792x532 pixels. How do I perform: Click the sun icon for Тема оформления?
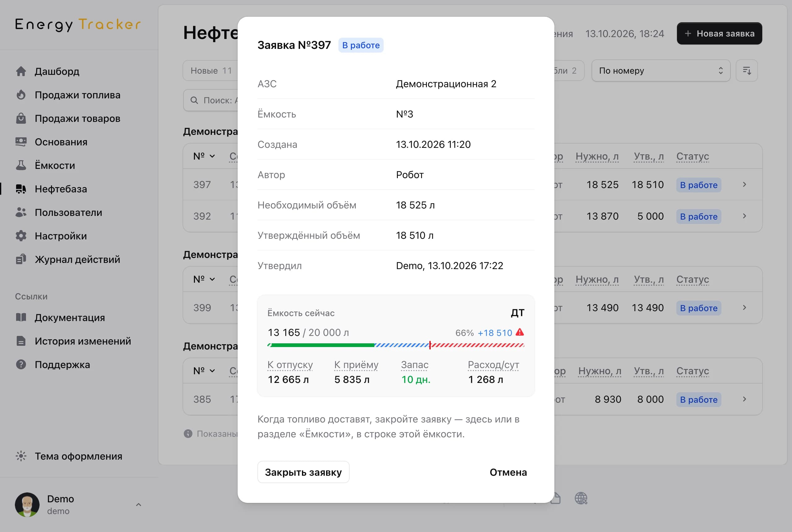(21, 456)
